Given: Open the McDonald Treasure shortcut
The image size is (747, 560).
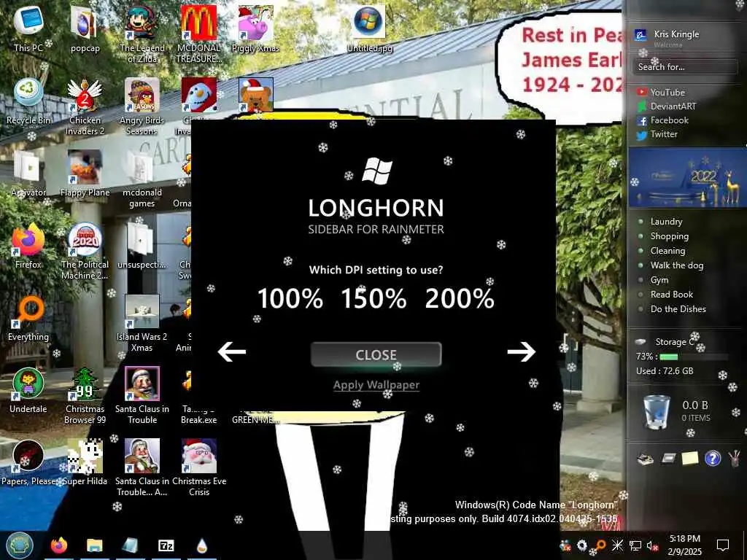Looking at the screenshot, I should 198,34.
